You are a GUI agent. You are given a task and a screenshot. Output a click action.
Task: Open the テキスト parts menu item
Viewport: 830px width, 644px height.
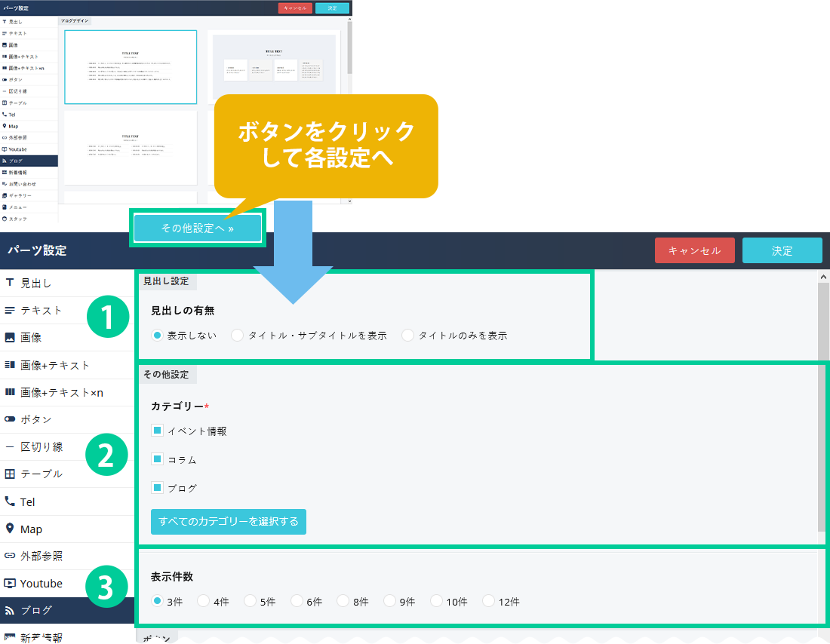pos(41,310)
